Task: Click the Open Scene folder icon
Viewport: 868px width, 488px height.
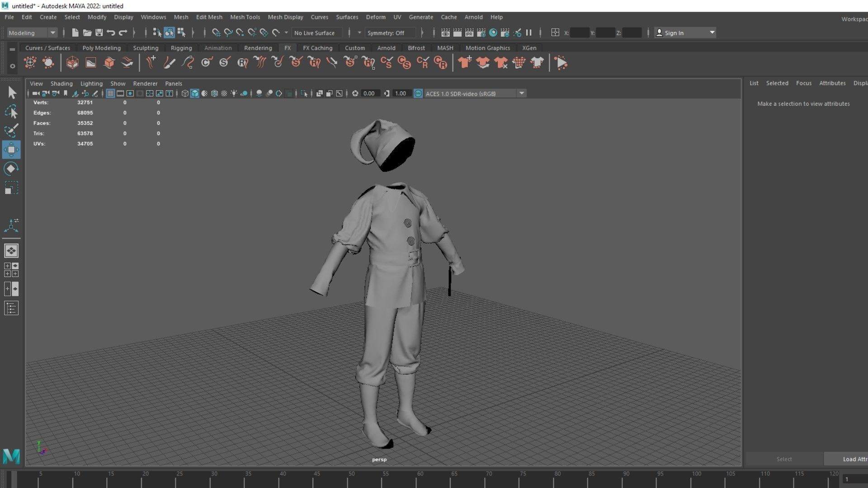Action: [x=87, y=33]
